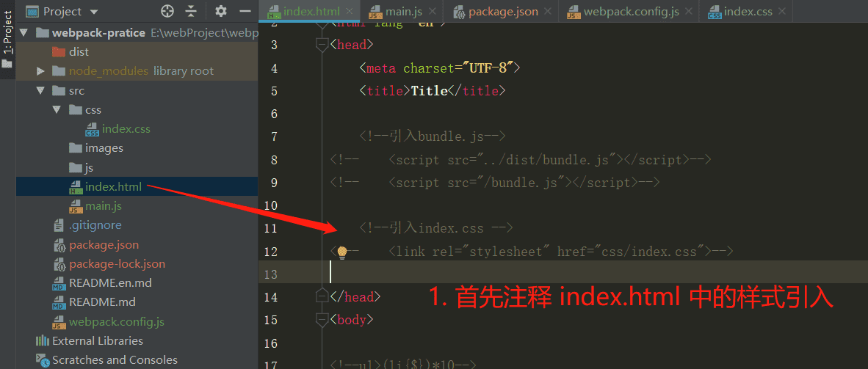
Task: Click the JS icon beside webpack.config.js in tree
Action: pyautogui.click(x=59, y=322)
